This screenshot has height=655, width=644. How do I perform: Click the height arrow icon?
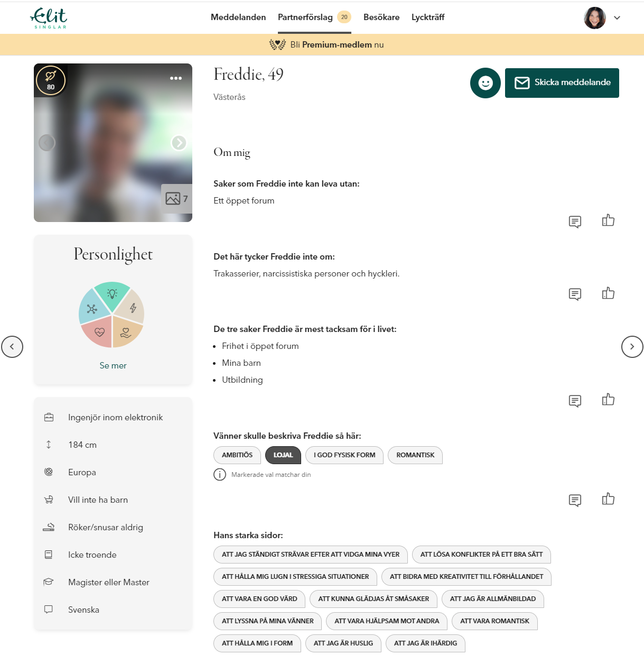pyautogui.click(x=49, y=445)
